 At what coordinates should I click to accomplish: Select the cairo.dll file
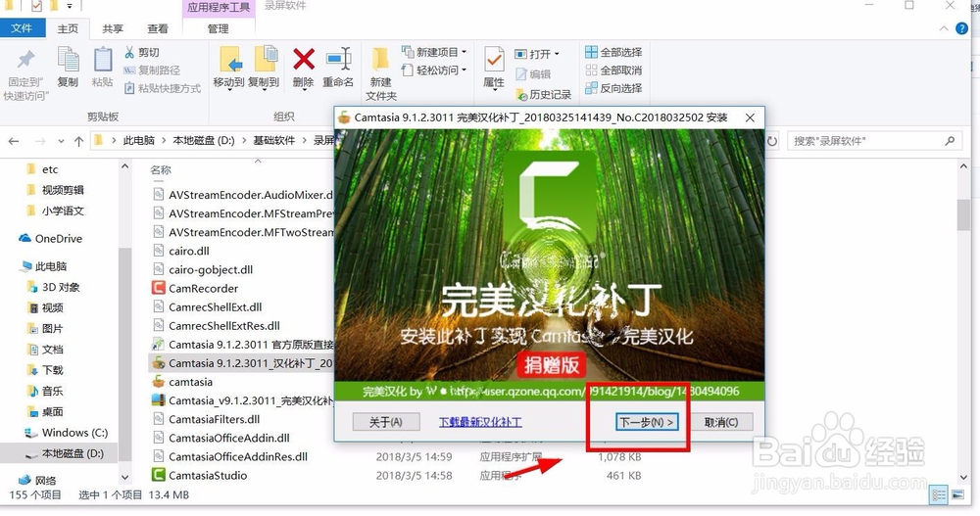pos(189,251)
